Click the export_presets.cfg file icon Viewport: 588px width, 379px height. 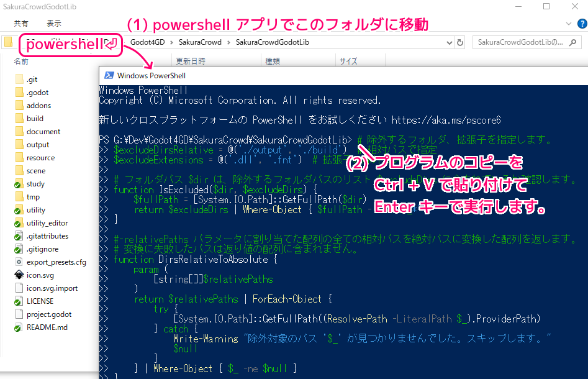(19, 262)
